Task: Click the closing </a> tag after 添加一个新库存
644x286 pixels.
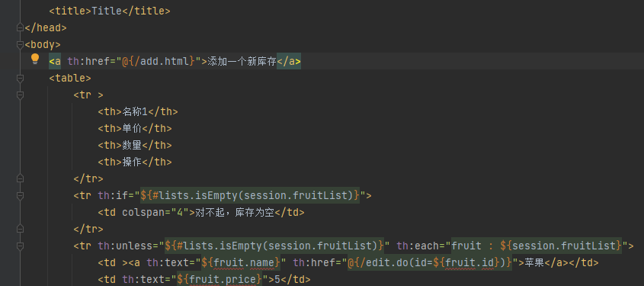Action: (x=289, y=61)
